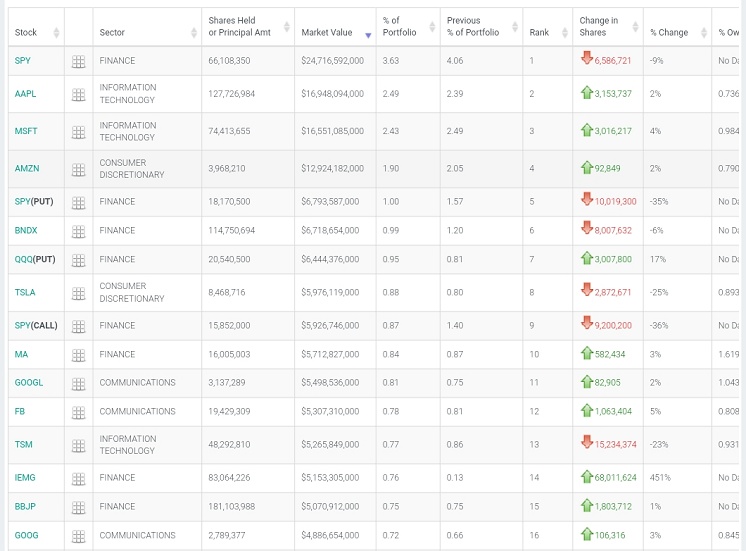Viewport: 746px width, 551px height.
Task: Click the QQQ(PUT) ticker link
Action: [34, 258]
